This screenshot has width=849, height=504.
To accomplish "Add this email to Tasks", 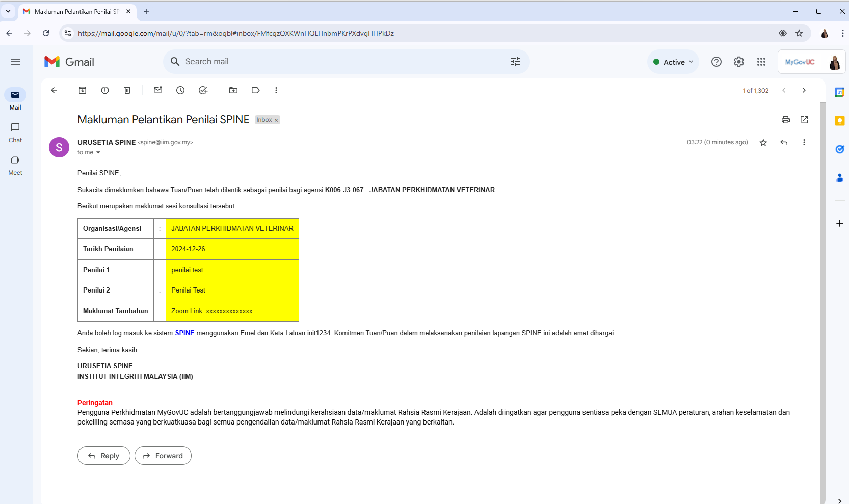I will 203,90.
